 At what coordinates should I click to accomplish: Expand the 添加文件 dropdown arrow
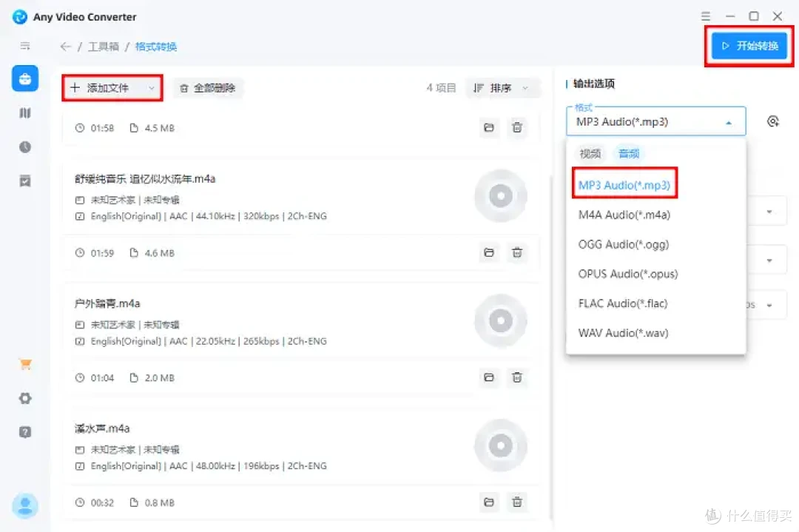pyautogui.click(x=152, y=88)
